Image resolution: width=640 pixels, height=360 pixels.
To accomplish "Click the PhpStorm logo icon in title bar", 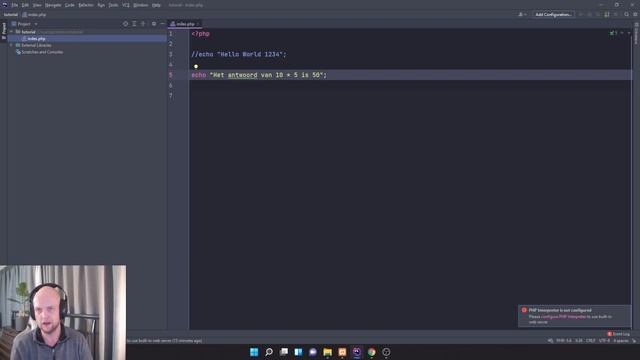I will (x=5, y=5).
